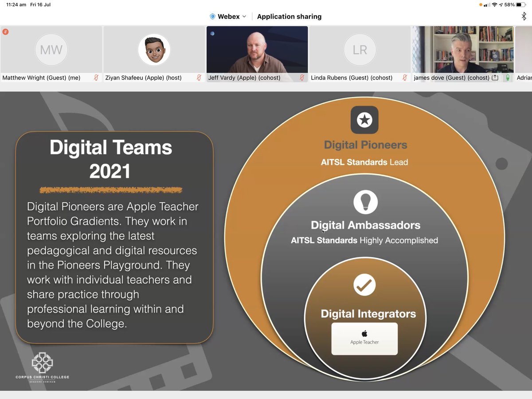
Task: Click AITSL Standards Highly Accomplished text
Action: pos(364,241)
